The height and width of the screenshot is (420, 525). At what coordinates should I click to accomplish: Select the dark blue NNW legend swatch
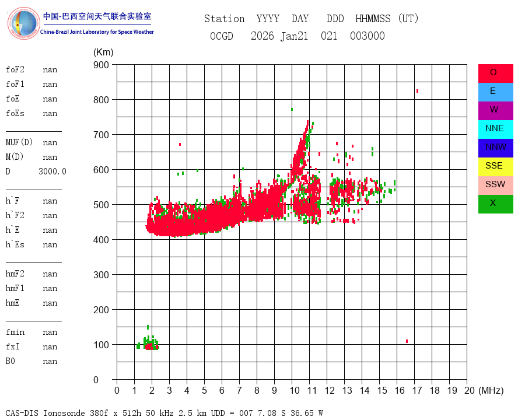point(495,148)
